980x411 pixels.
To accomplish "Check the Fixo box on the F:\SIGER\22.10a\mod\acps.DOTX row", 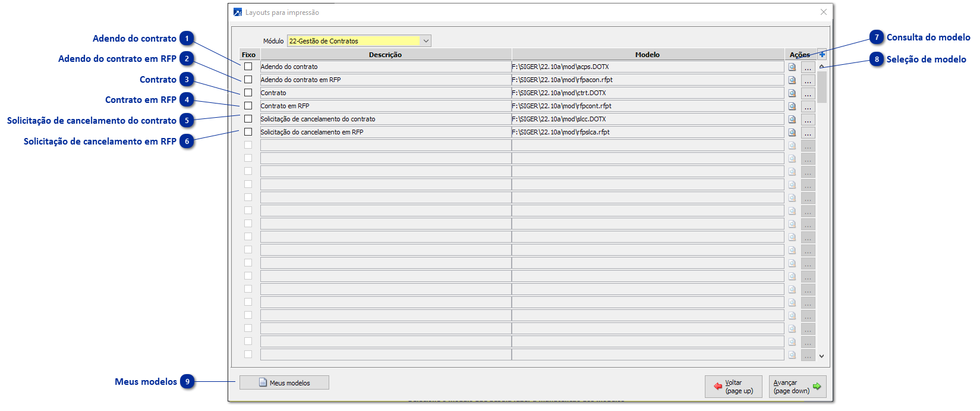I will (x=248, y=67).
